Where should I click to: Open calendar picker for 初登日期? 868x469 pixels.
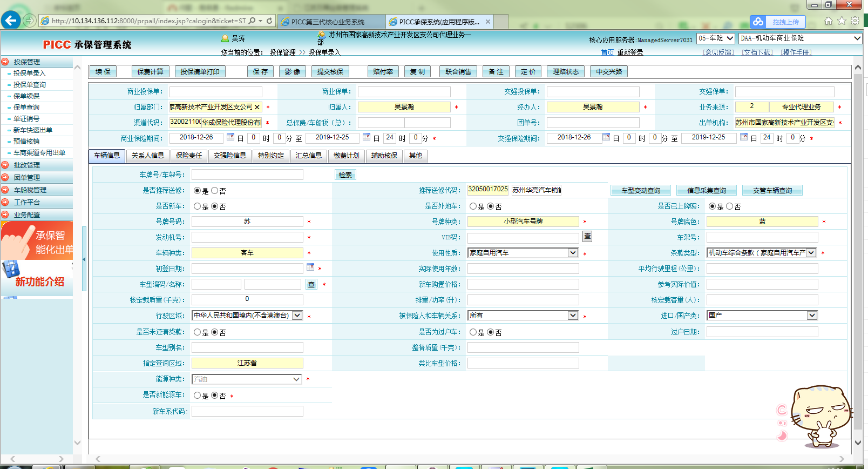[x=310, y=267]
